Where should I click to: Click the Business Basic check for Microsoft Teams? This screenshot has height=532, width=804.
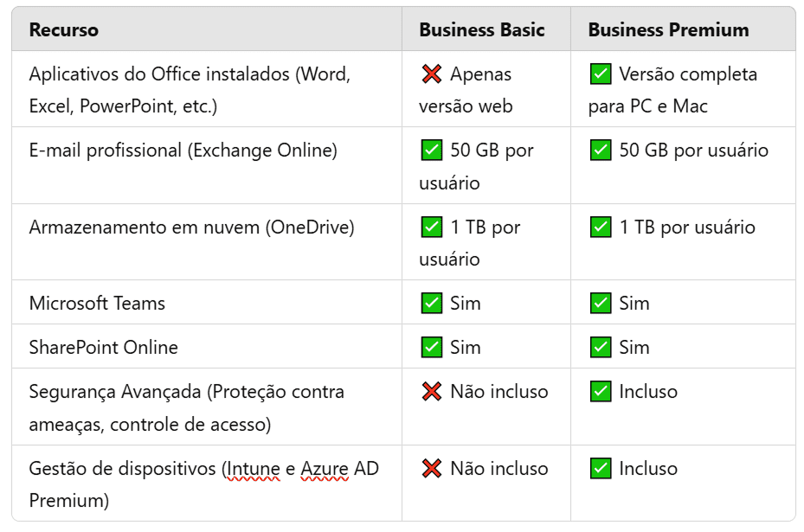pos(431,304)
